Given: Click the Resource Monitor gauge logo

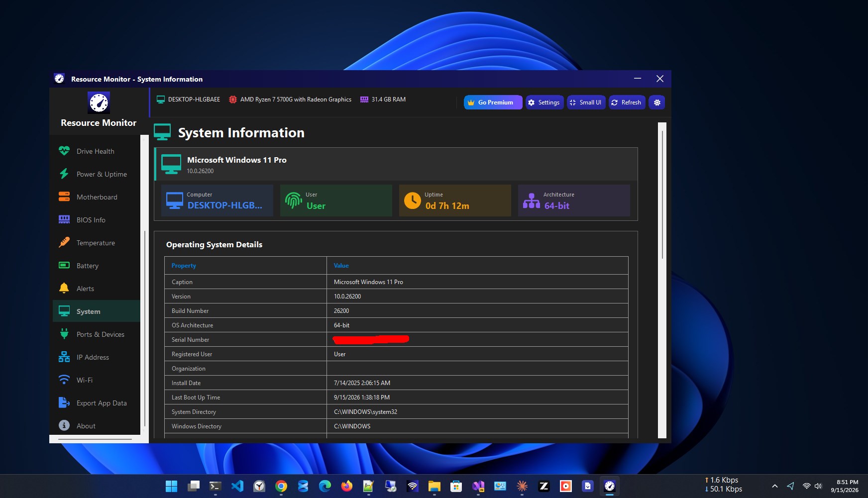Looking at the screenshot, I should click(x=99, y=103).
